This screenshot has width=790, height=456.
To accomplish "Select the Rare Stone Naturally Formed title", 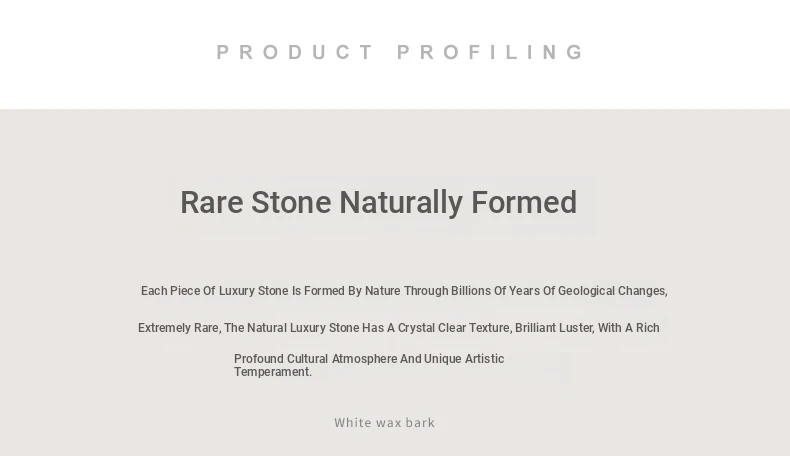I will [x=378, y=203].
